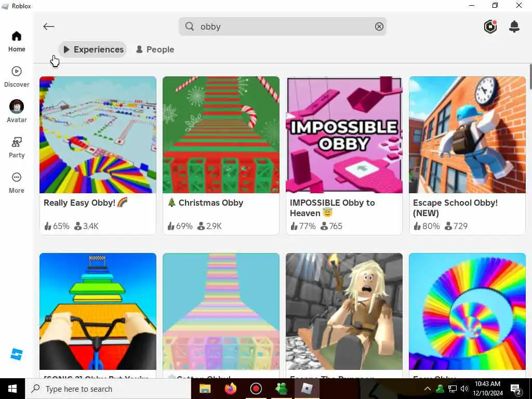Click the 69% rating of Christmas Obby
Screen dimensions: 532x399
point(180,226)
